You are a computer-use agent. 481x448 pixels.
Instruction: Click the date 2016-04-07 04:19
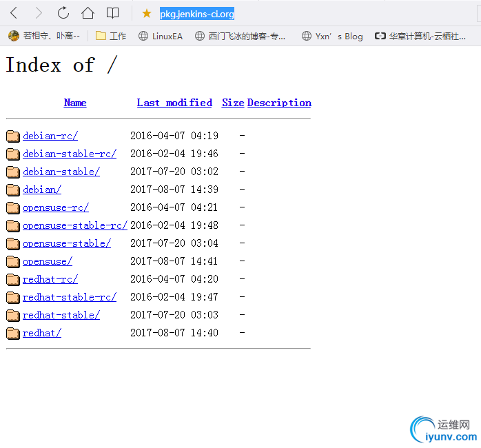(x=174, y=136)
